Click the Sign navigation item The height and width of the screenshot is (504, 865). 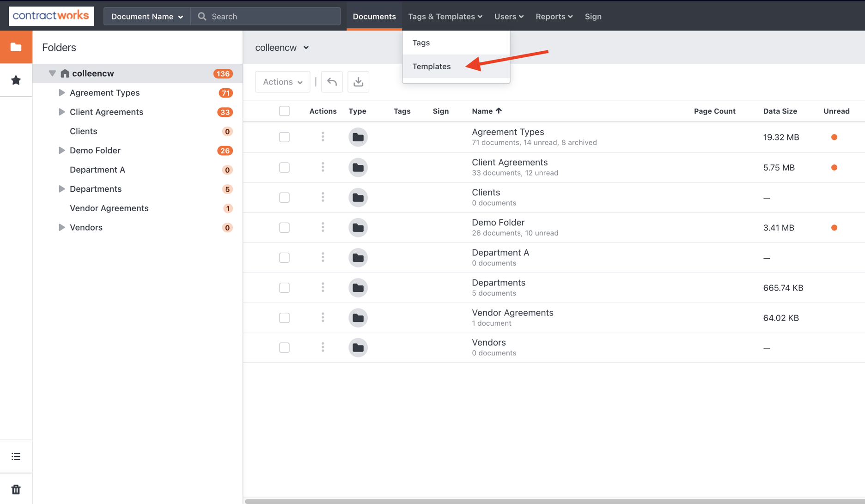tap(593, 16)
